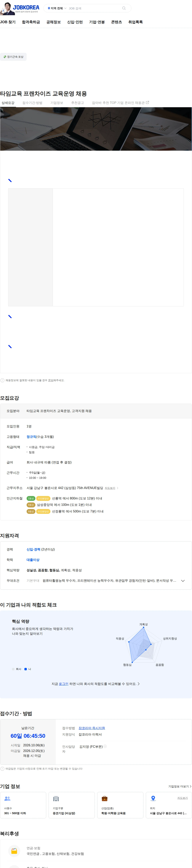Image resolution: width=192 pixels, height=868 pixels.
Task: Click the location pin icon beside 지역 전체
Action: (x=49, y=8)
